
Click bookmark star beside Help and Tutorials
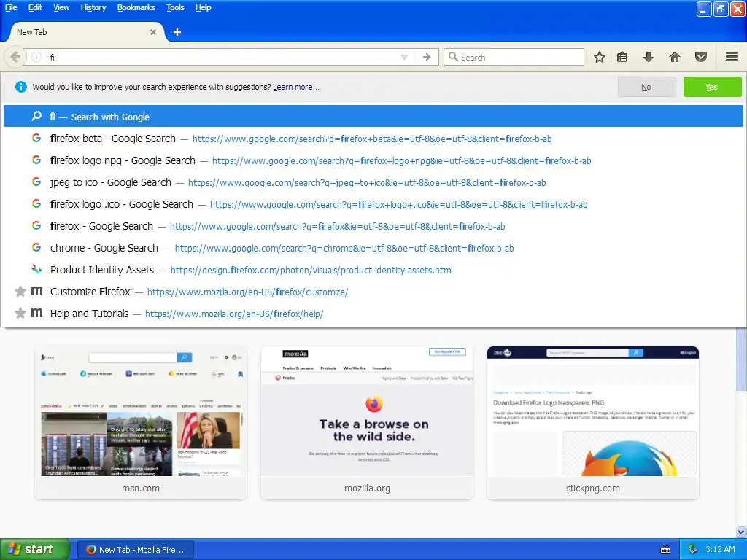click(x=20, y=313)
